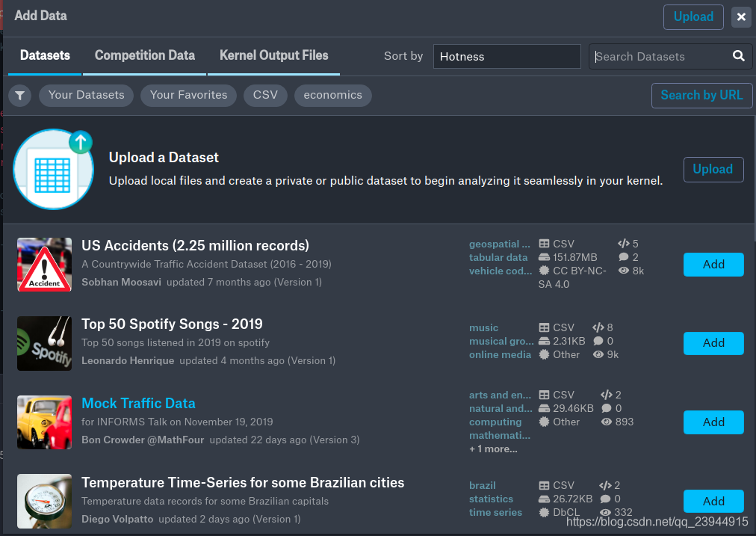Click the statistics tag

click(x=491, y=499)
